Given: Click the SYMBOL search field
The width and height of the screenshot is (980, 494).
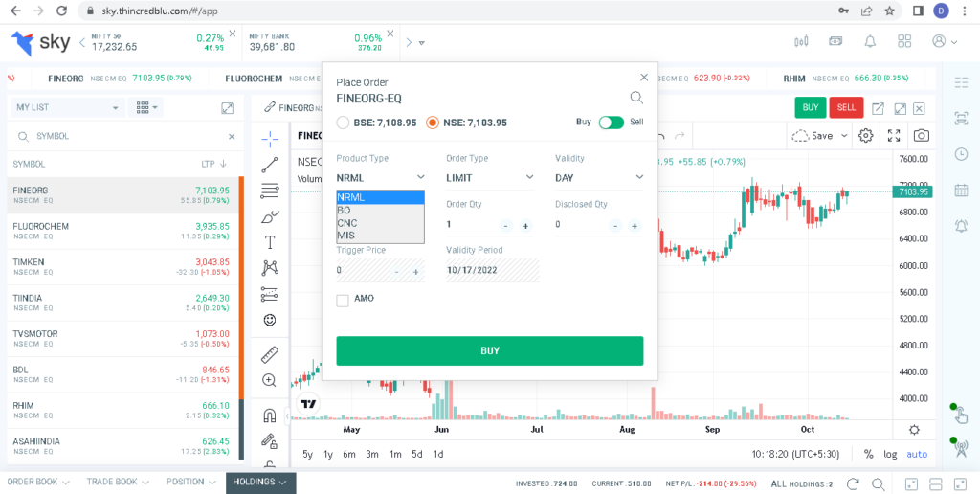Looking at the screenshot, I should coord(125,136).
